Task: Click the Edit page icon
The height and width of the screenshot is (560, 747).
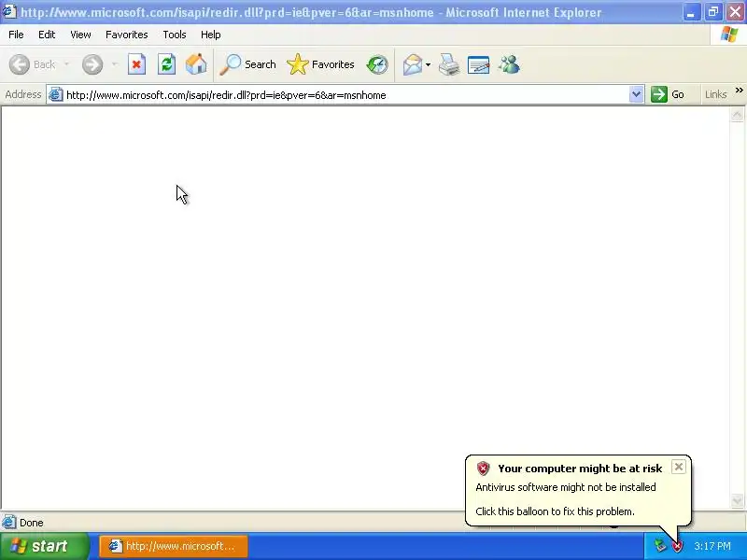Action: coord(479,64)
